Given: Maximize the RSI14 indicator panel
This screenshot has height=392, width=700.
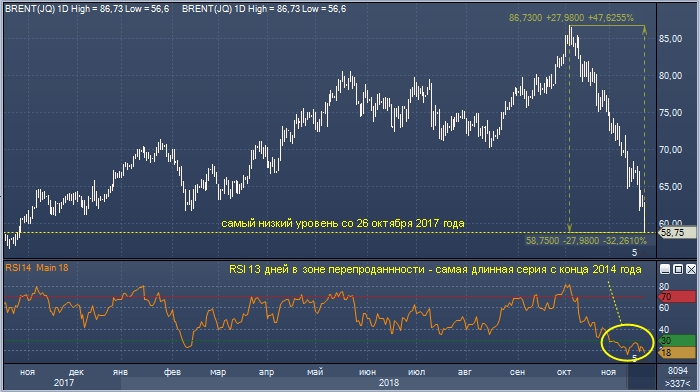Looking at the screenshot, I should tap(678, 269).
